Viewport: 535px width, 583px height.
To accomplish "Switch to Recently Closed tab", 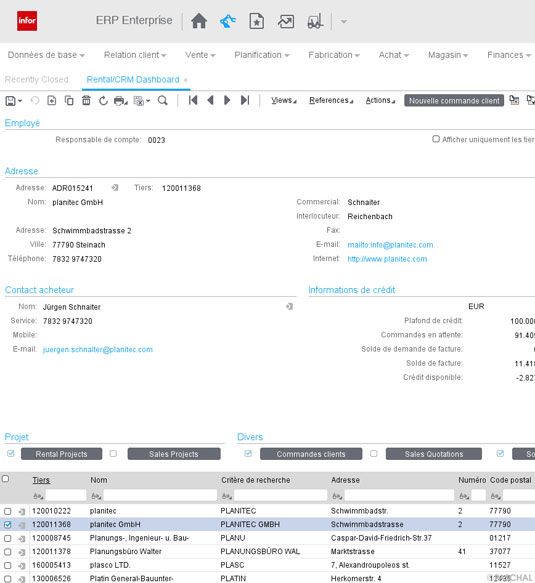I will [x=36, y=80].
